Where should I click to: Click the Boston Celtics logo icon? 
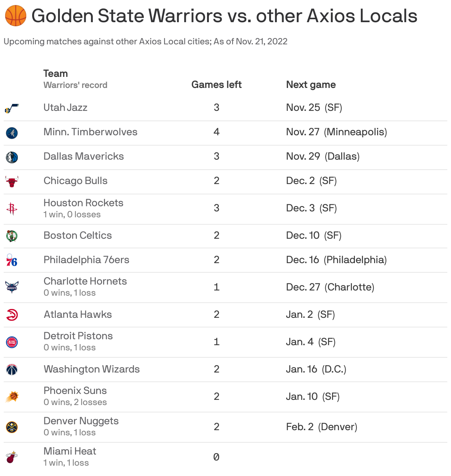pyautogui.click(x=12, y=236)
